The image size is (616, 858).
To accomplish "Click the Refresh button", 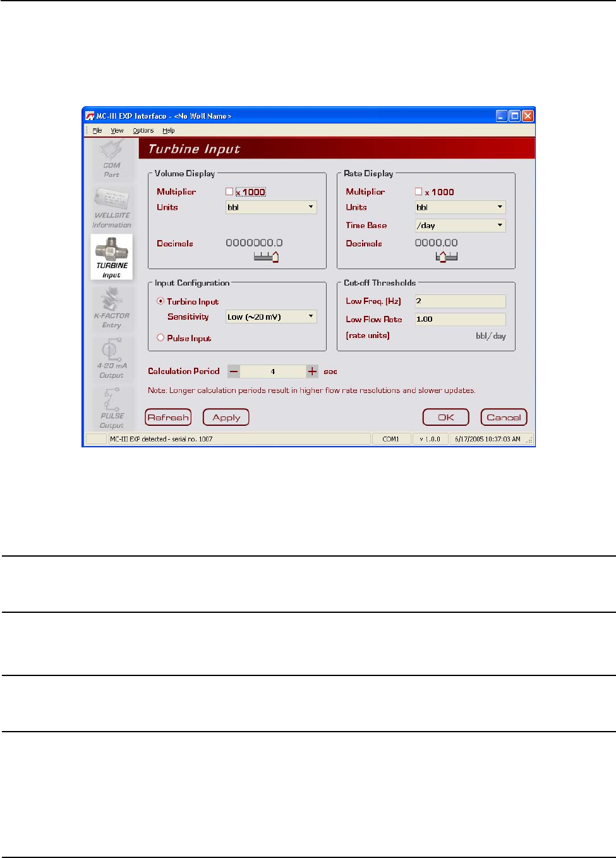I will [x=168, y=418].
